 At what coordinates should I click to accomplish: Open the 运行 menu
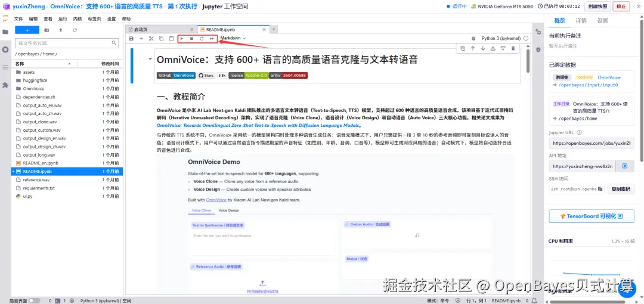[x=63, y=19]
